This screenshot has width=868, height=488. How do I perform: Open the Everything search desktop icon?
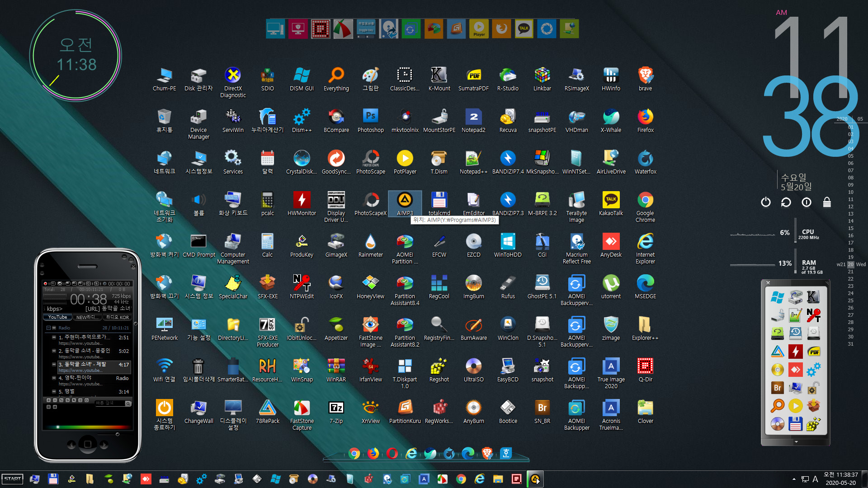click(x=336, y=79)
